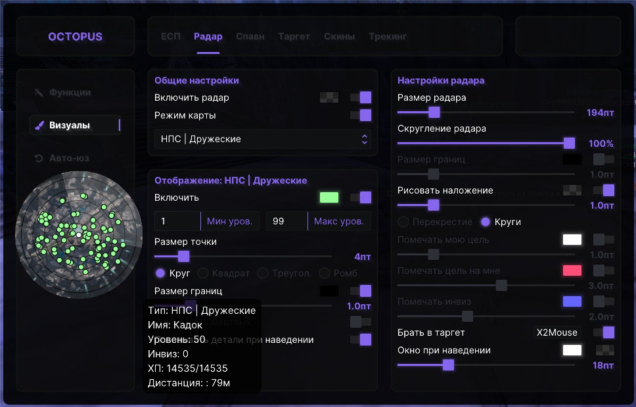Open blue swatch beside Помечать инвиз
Screen dimensions: 636x407
click(572, 301)
